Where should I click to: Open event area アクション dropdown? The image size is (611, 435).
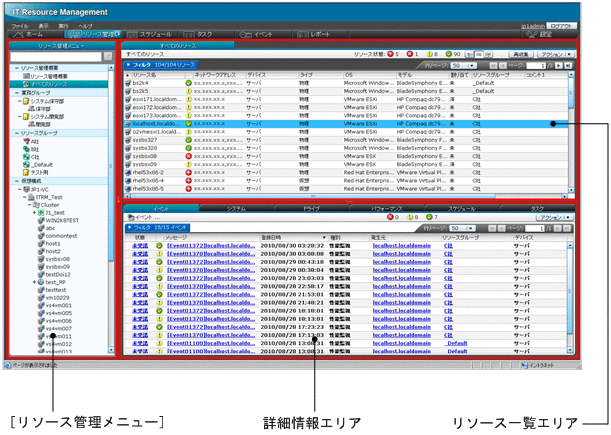[555, 217]
